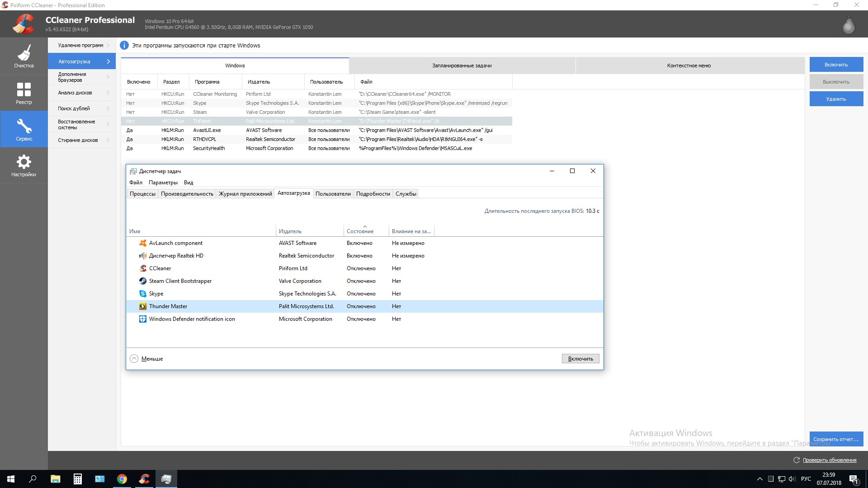Sort by Издатель column in Task Manager
The height and width of the screenshot is (488, 868).
tap(310, 231)
